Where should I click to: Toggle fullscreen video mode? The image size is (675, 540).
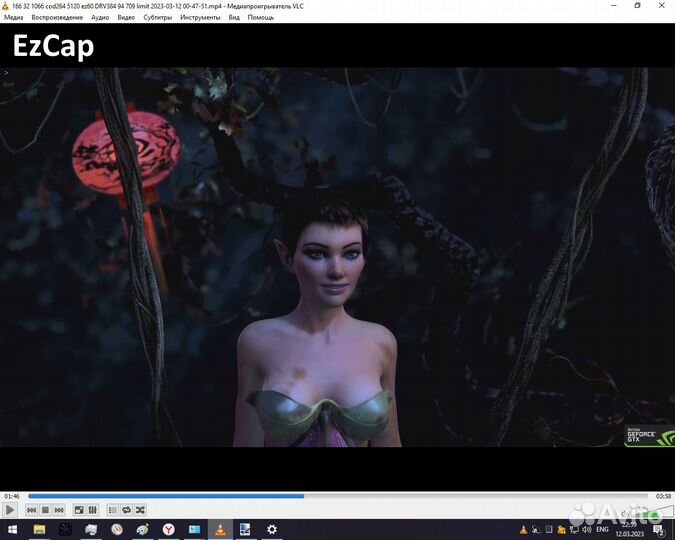tap(79, 510)
